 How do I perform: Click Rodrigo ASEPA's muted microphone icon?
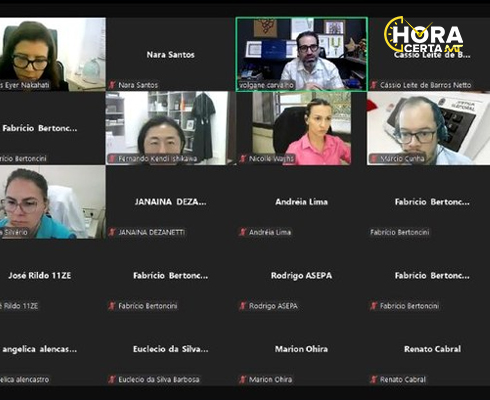(x=243, y=306)
